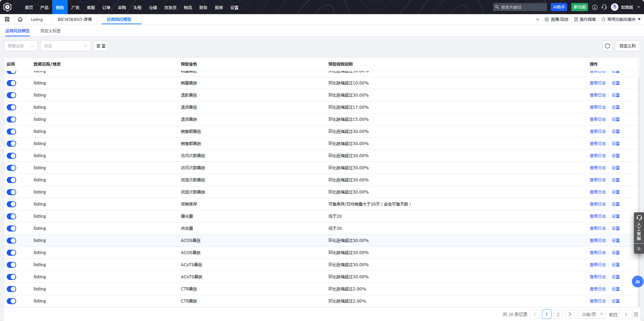Click the 人工客服 floating widget
The image size is (644, 321).
[639, 228]
